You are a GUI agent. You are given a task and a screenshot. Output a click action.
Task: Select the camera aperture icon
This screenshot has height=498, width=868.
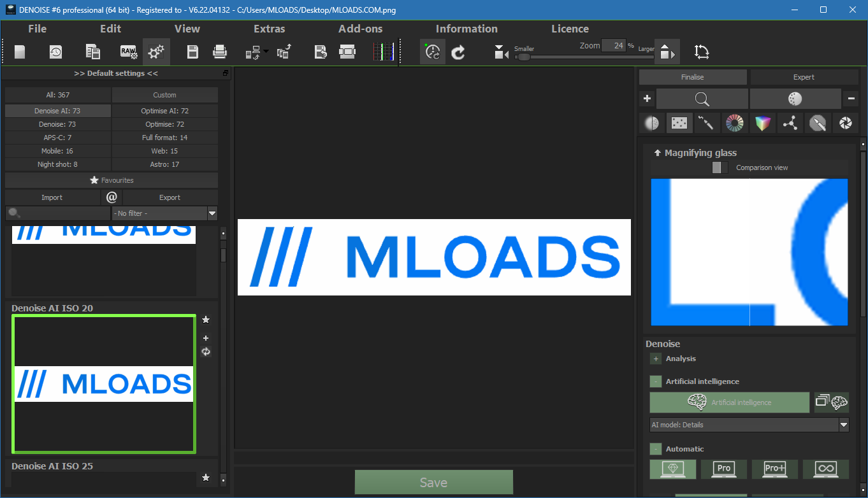pos(845,123)
